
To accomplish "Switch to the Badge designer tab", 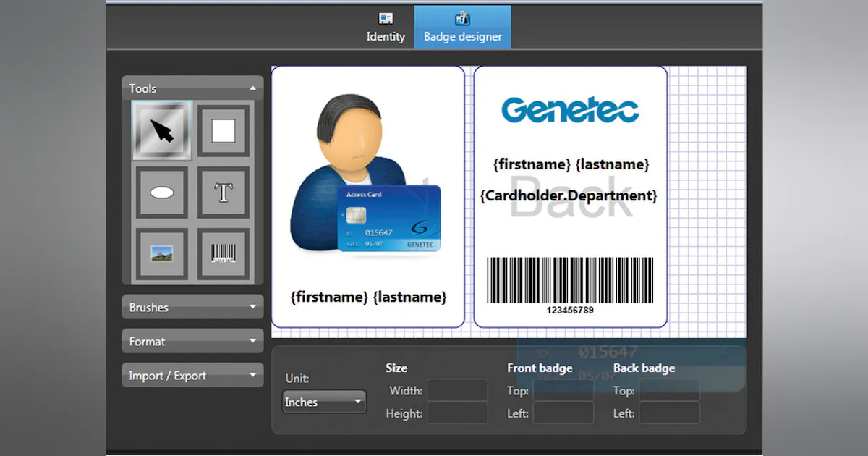I will (x=462, y=28).
